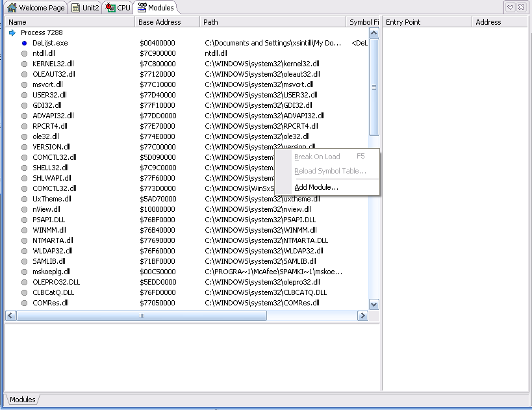Choose Add Module from context menu

click(x=316, y=187)
